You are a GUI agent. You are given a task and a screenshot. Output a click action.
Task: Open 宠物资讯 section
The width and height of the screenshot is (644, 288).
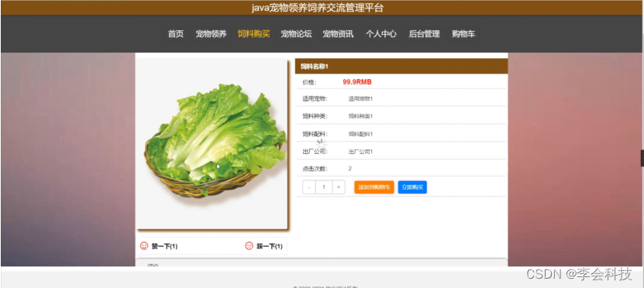click(x=338, y=34)
